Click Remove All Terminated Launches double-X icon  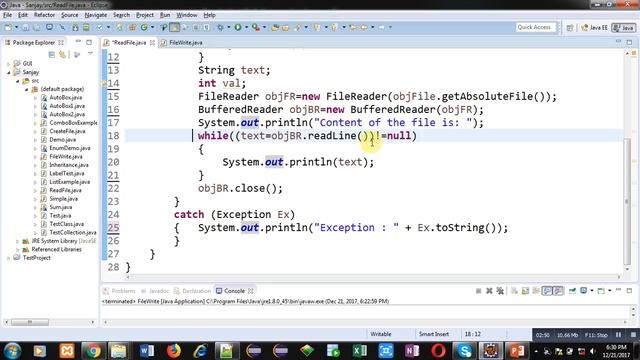(500, 291)
